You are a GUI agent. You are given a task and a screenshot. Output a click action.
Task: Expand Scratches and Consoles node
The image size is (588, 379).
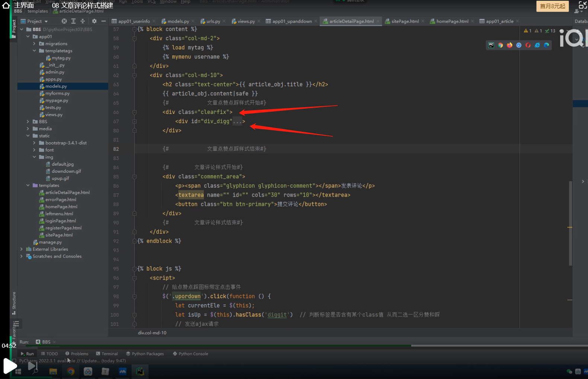[x=22, y=257]
